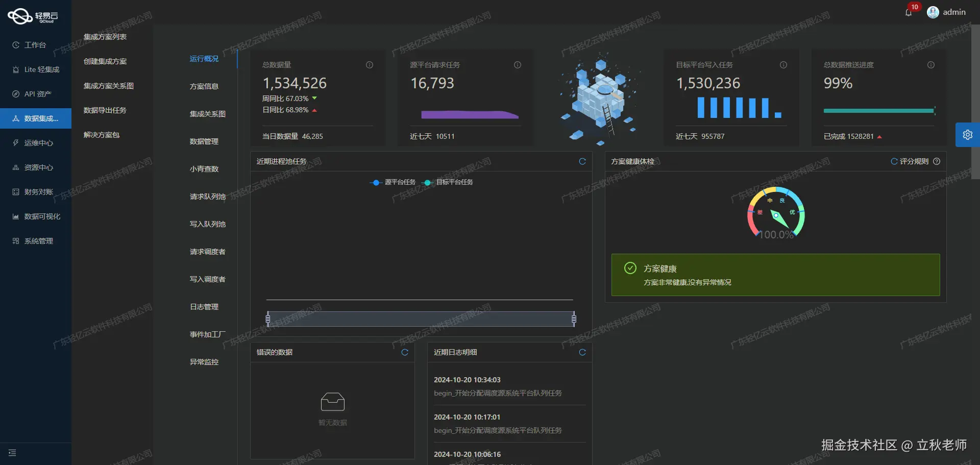Refresh the 近期日志明细 panel
Image resolution: width=980 pixels, height=465 pixels.
click(x=582, y=352)
